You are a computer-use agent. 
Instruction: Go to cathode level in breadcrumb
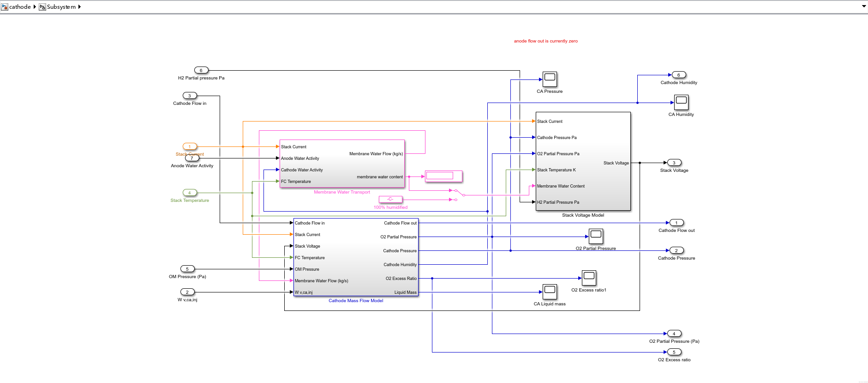[20, 7]
